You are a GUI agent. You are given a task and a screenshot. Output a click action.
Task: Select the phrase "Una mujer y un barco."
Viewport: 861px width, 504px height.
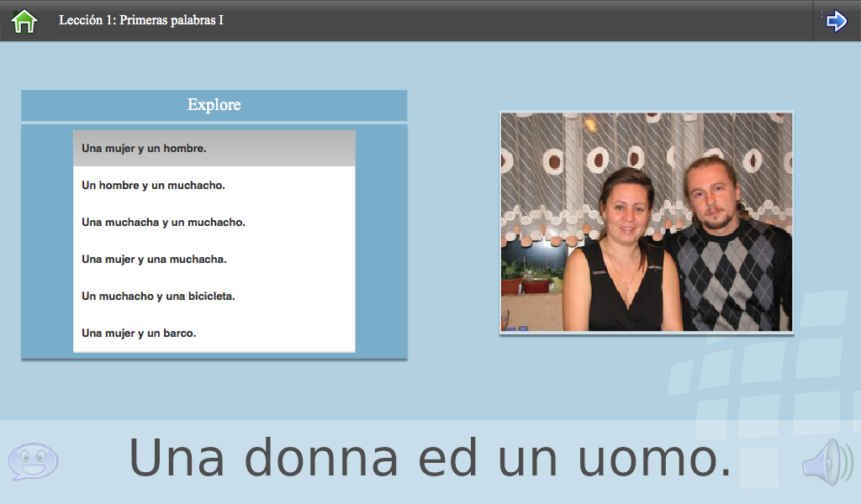point(214,333)
